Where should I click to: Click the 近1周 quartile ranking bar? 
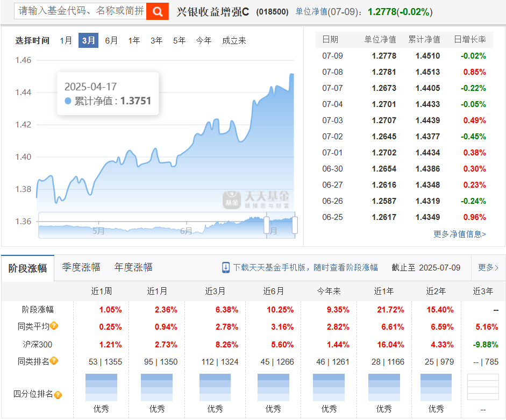(x=101, y=387)
